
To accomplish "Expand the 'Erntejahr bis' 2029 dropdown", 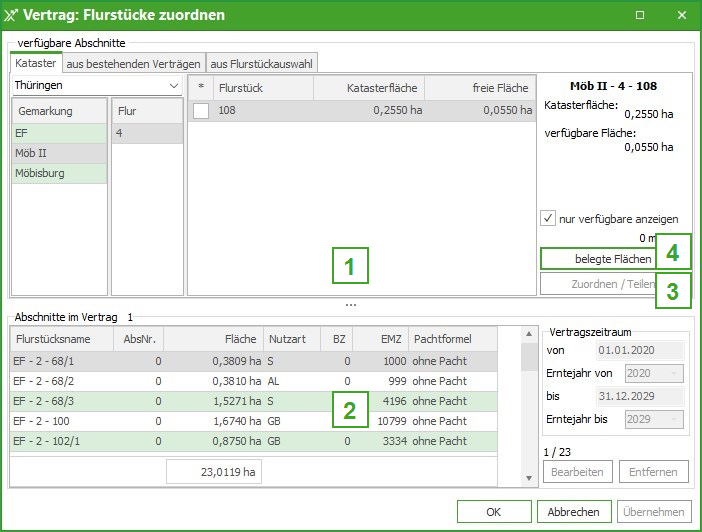I will point(677,418).
